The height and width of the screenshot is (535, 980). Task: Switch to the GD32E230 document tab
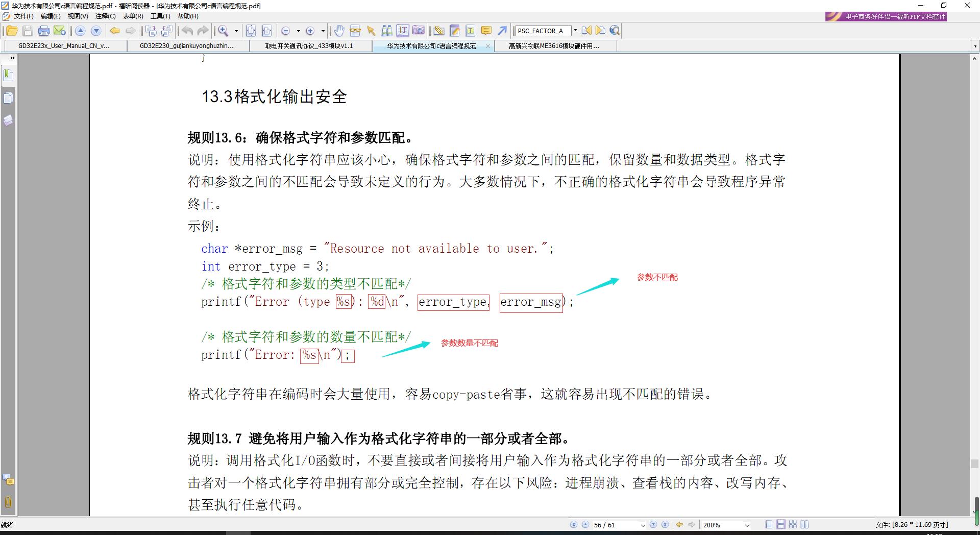(187, 46)
